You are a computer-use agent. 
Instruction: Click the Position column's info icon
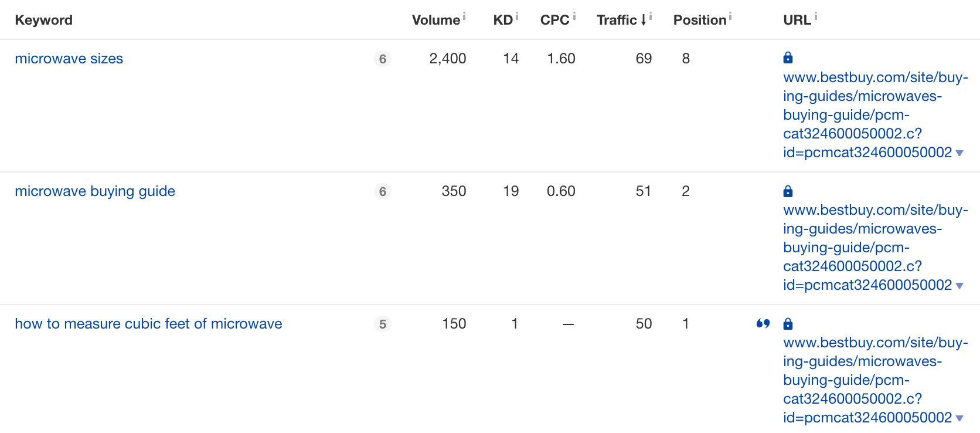coord(730,15)
